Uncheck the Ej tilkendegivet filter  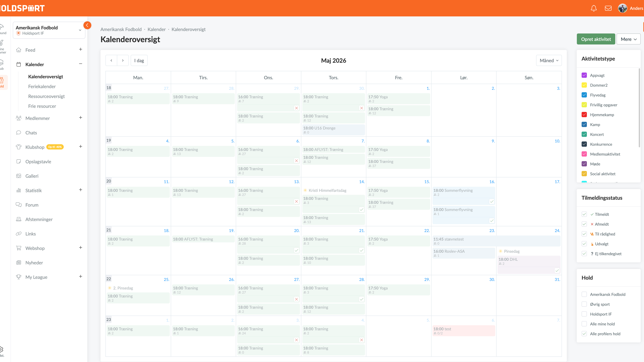tap(584, 254)
